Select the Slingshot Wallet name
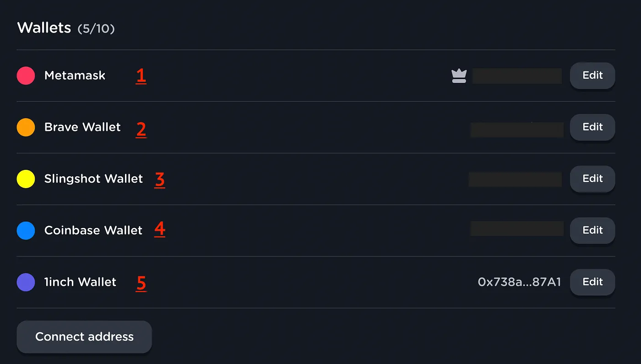The image size is (641, 364). [x=93, y=179]
